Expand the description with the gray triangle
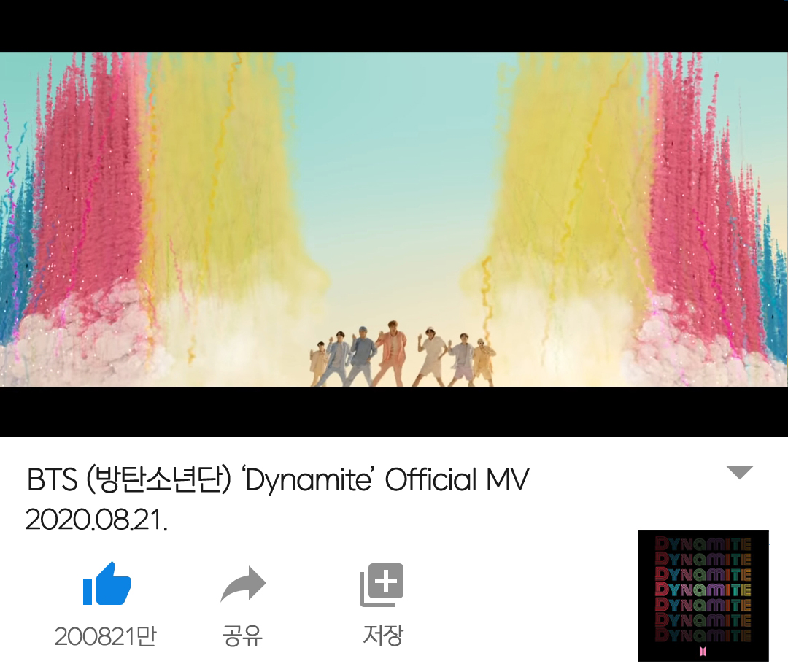Screen dimensions: 788x672 point(740,473)
